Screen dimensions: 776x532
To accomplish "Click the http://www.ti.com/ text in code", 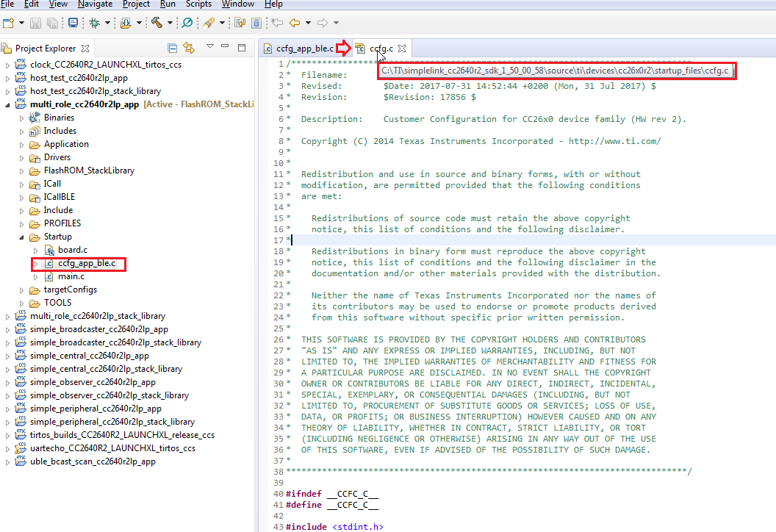I will pyautogui.click(x=614, y=141).
